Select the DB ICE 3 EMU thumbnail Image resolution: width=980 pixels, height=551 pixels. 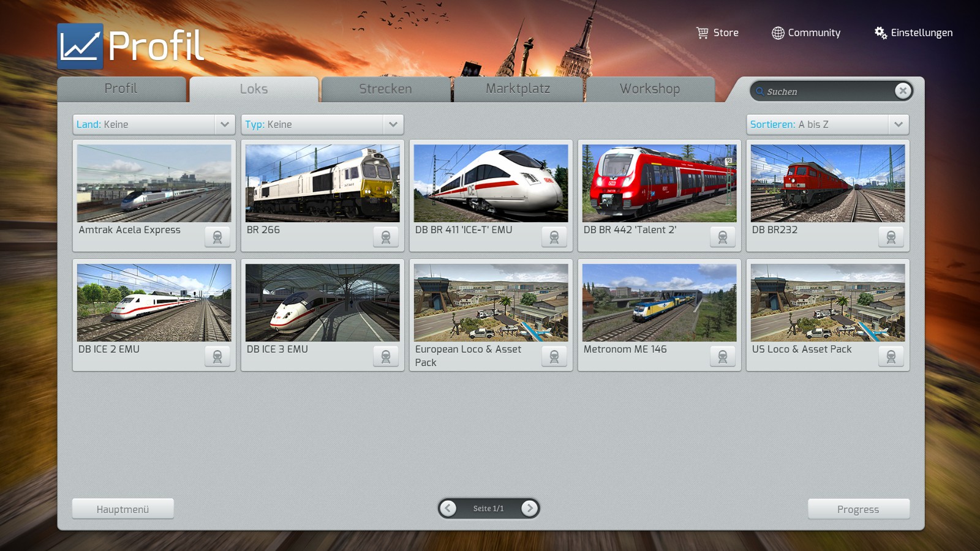[x=323, y=302]
